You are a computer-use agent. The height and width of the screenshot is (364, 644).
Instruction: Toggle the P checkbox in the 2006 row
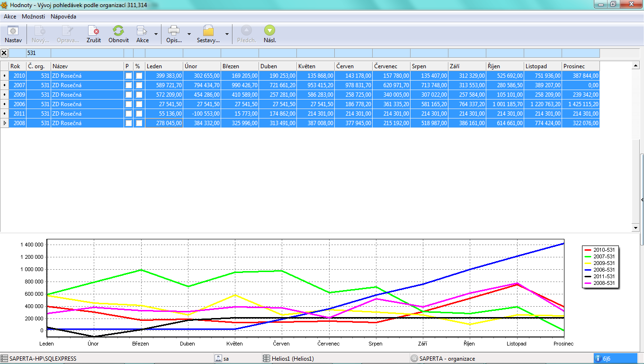(128, 104)
